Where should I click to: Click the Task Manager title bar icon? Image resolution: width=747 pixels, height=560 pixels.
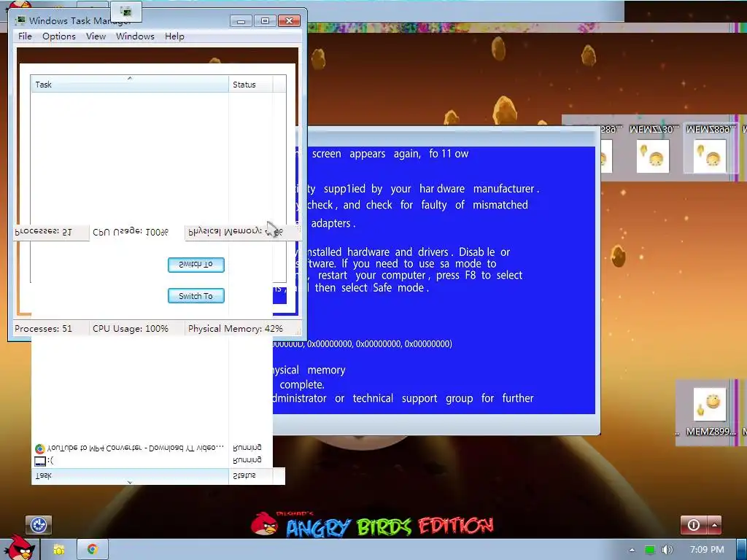[x=20, y=20]
